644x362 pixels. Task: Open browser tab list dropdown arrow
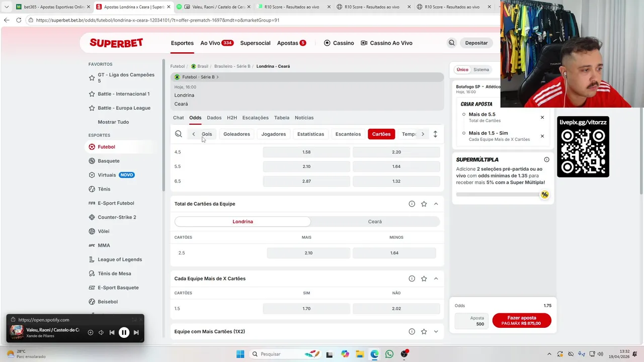pyautogui.click(x=7, y=7)
